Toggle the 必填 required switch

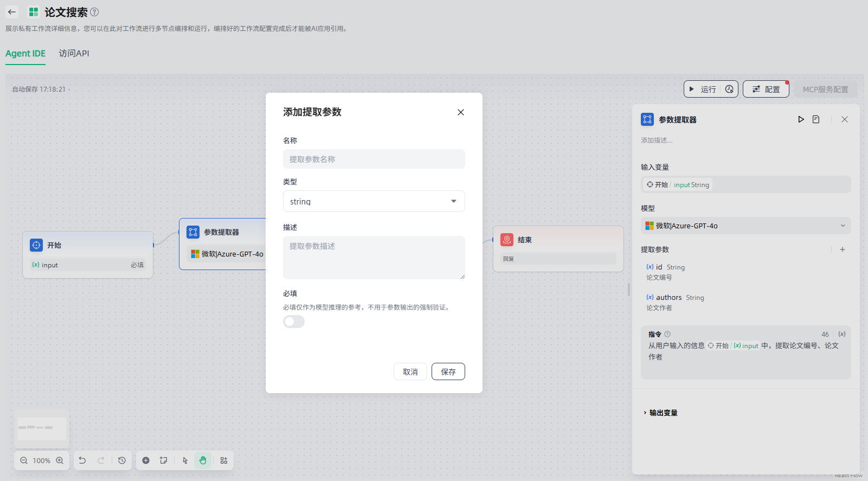[x=294, y=322]
